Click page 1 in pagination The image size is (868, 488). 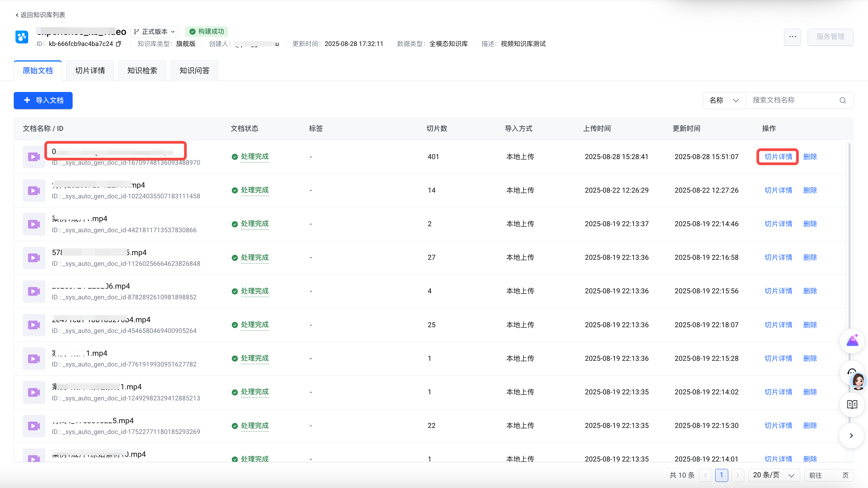point(721,475)
